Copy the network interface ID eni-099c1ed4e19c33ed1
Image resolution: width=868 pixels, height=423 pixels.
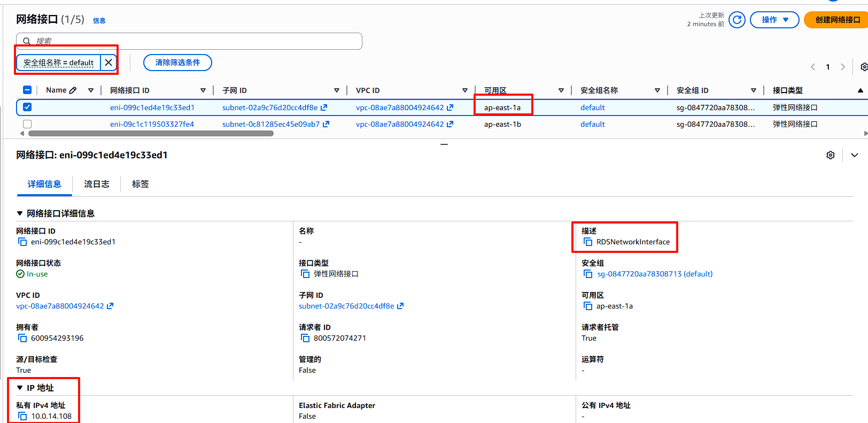pyautogui.click(x=22, y=242)
